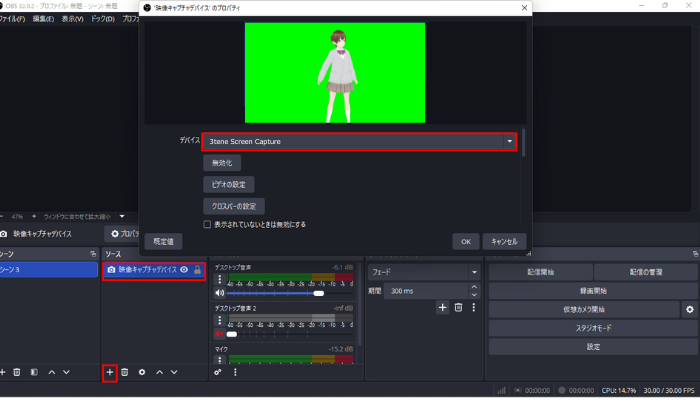Image resolution: width=700 pixels, height=400 pixels.
Task: Add a new source with plus icon
Action: pyautogui.click(x=109, y=372)
